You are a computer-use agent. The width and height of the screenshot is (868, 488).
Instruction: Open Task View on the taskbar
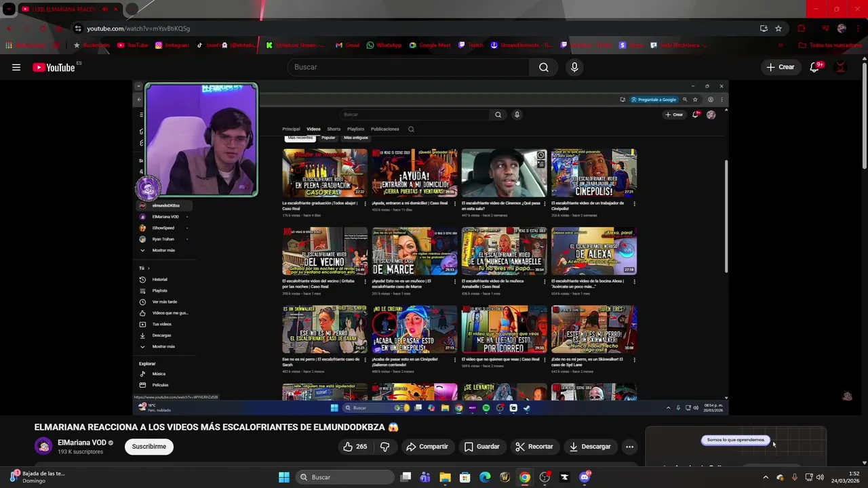[406, 477]
